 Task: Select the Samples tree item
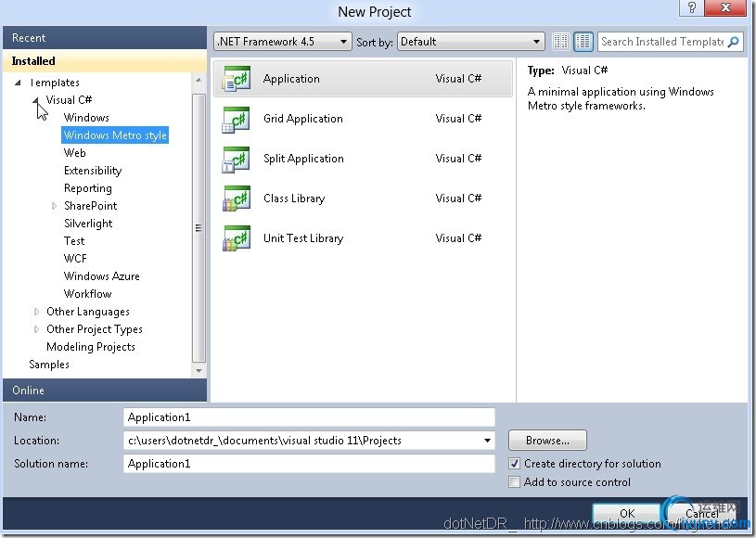point(49,365)
